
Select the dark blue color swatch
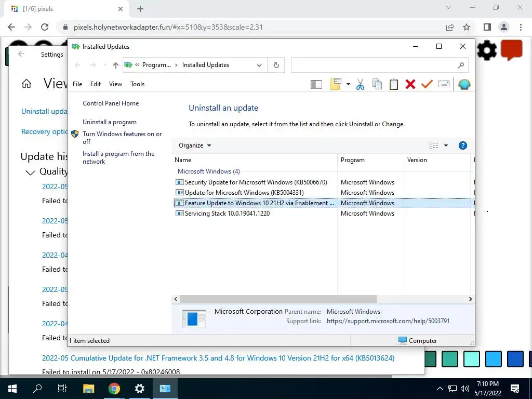(515, 359)
